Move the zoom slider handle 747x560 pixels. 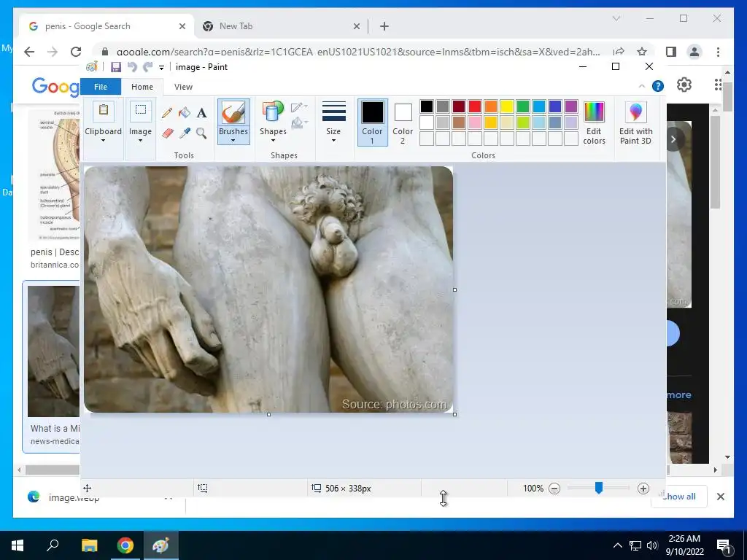[x=599, y=488]
